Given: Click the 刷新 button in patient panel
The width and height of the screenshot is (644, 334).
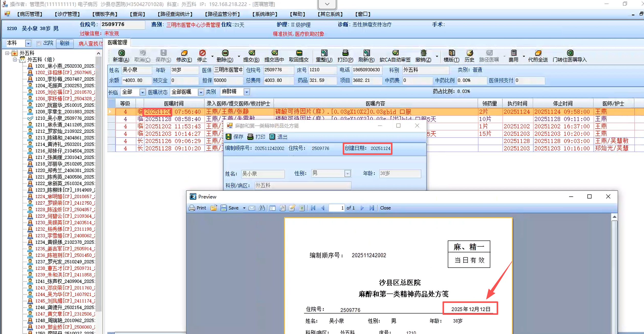Looking at the screenshot, I should point(65,43).
